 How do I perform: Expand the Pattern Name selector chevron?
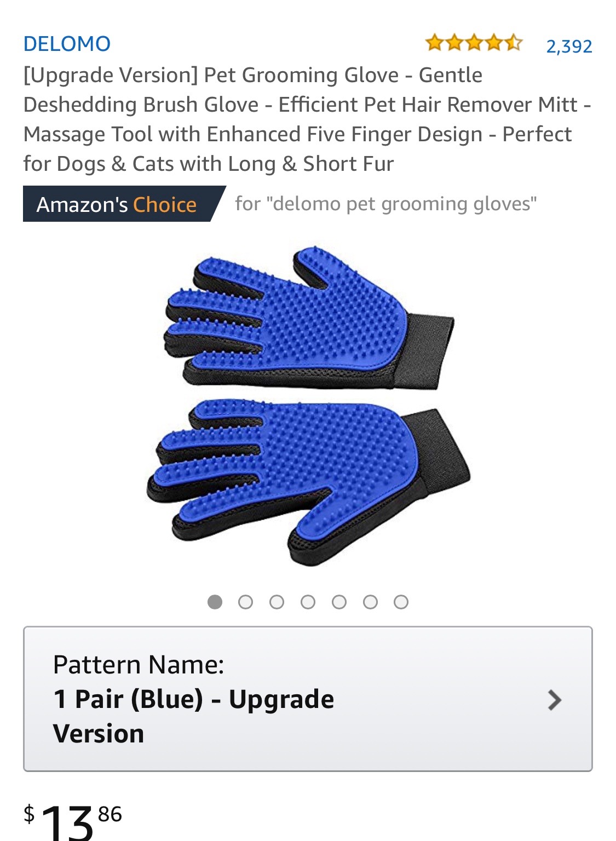pos(555,700)
